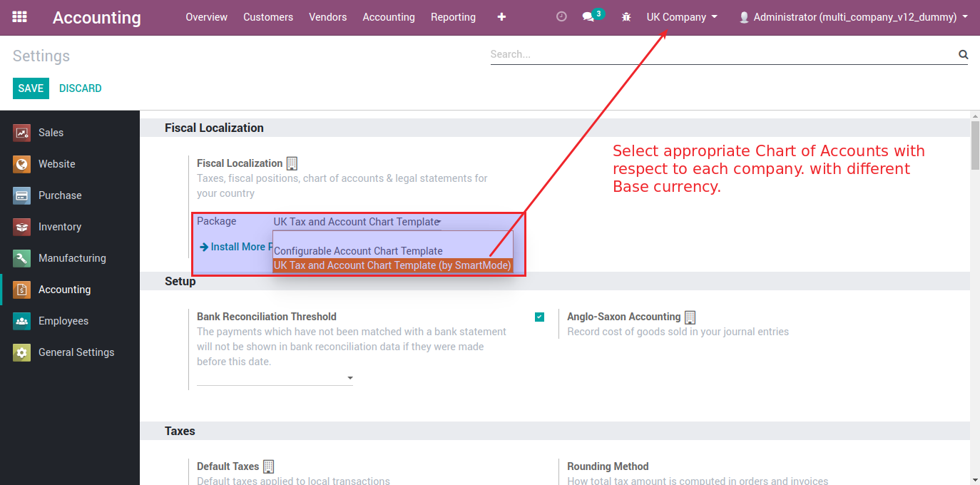Follow the Install More Packages link
This screenshot has width=980, height=485.
pos(235,247)
